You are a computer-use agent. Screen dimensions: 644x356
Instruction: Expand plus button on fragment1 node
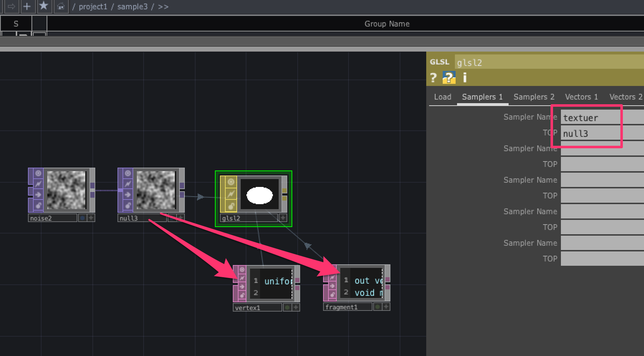386,307
